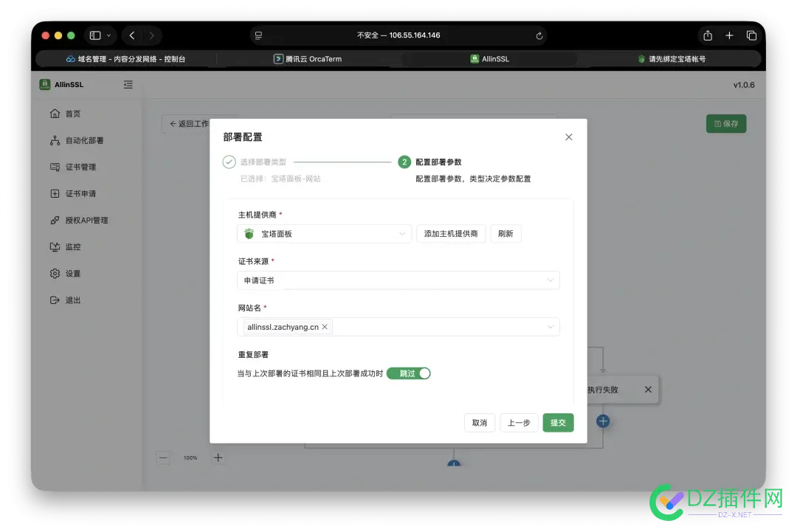Click the 刷新 button
The width and height of the screenshot is (797, 532).
(506, 234)
